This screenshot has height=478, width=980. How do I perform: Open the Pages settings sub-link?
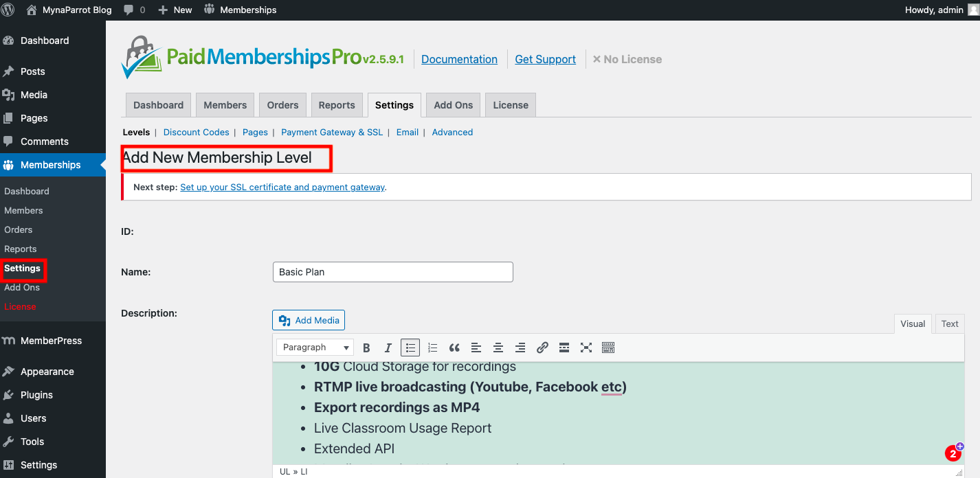coord(255,132)
